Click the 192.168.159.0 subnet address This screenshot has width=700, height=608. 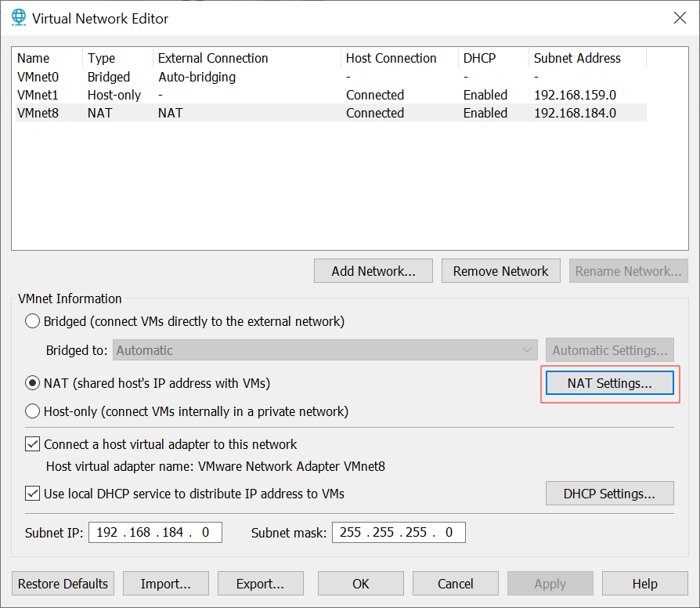pyautogui.click(x=575, y=95)
